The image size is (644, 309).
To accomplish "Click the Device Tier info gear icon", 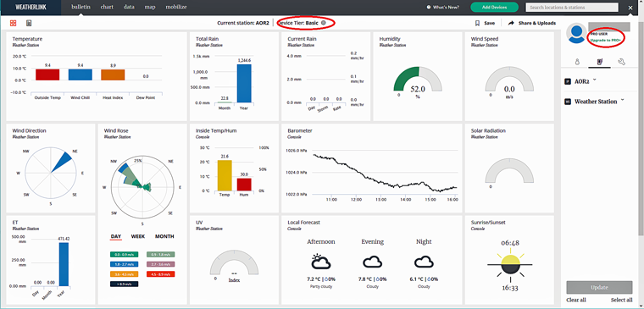I will (x=323, y=23).
